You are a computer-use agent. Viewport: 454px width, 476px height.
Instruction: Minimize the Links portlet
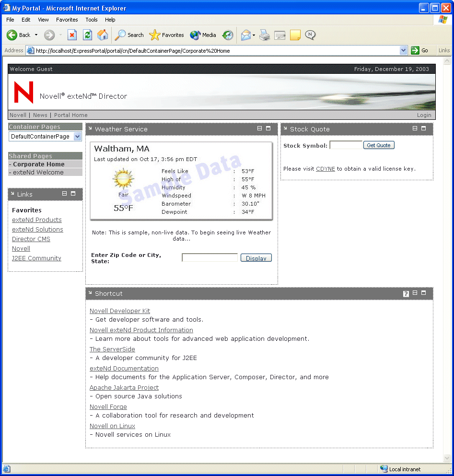coord(64,193)
